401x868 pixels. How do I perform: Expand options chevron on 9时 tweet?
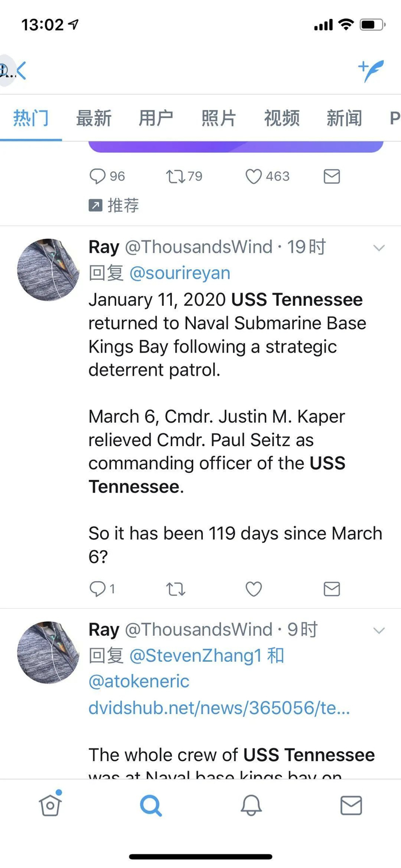click(379, 630)
